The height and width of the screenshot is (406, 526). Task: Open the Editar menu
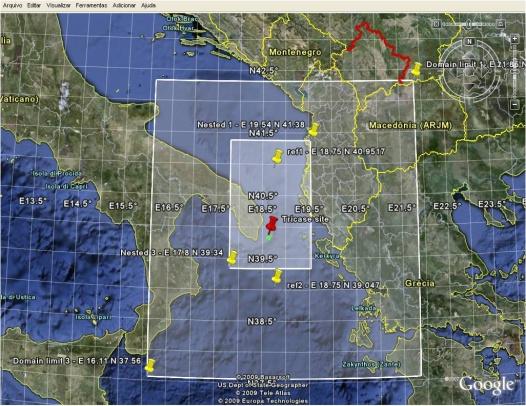(x=34, y=5)
